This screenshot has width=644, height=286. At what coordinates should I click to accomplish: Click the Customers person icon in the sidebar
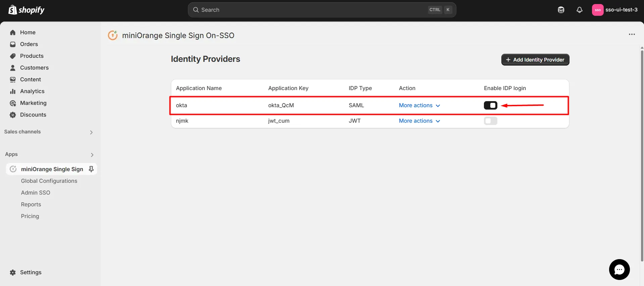13,68
